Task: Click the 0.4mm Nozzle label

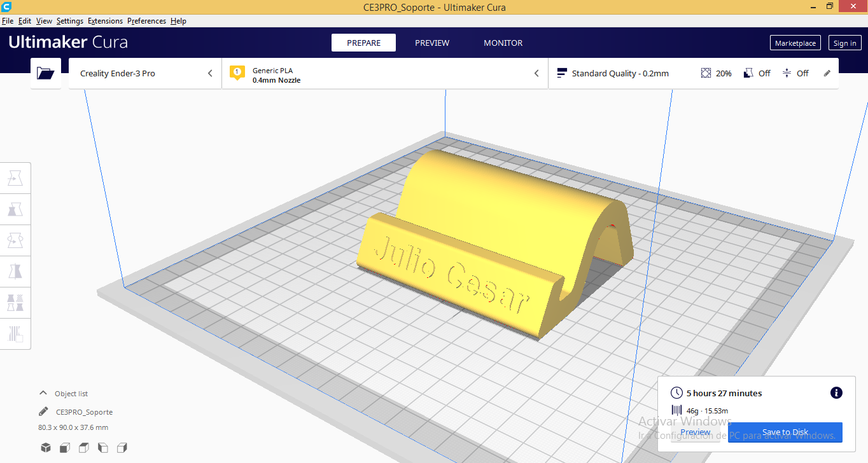Action: pyautogui.click(x=276, y=80)
